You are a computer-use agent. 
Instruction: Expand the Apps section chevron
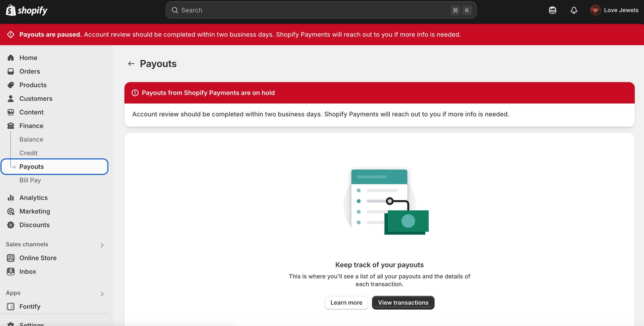point(102,294)
